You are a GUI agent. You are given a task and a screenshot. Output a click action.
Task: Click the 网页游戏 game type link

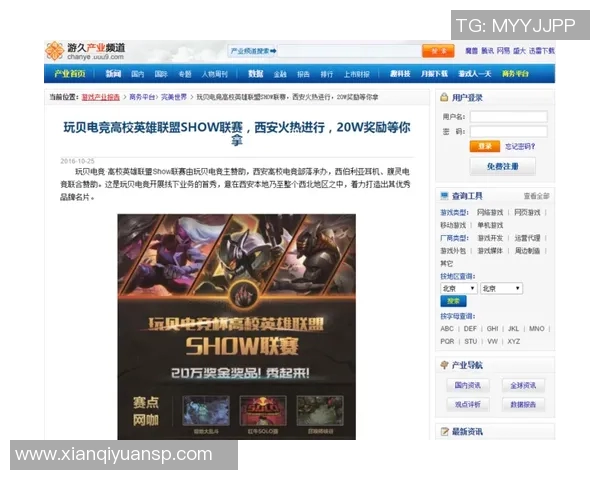pyautogui.click(x=527, y=212)
